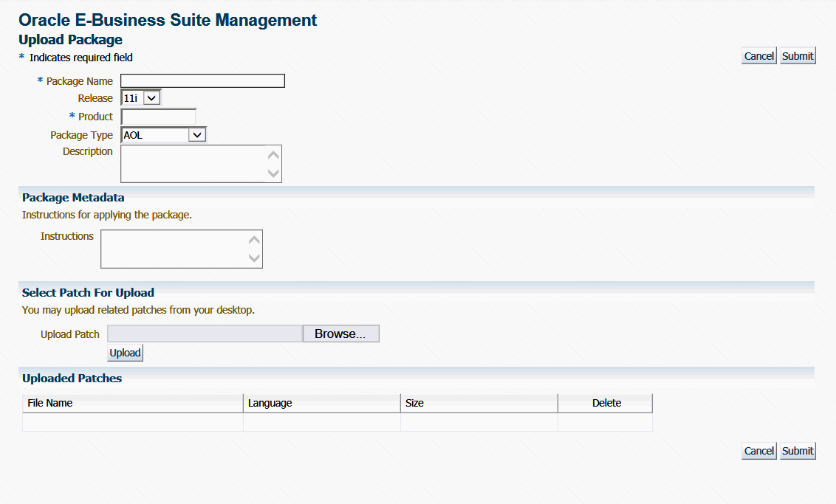836x504 pixels.
Task: Click the top Submit button
Action: click(798, 56)
